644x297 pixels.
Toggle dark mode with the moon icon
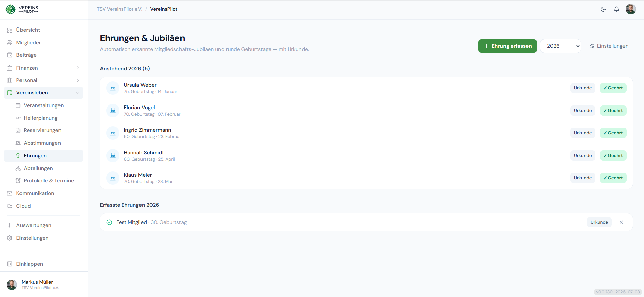click(x=603, y=9)
